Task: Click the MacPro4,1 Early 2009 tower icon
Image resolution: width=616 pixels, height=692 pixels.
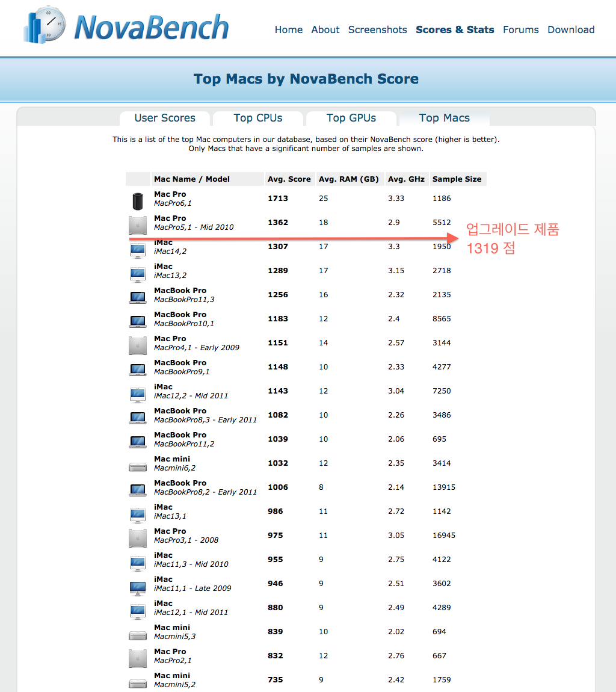Action: 138,345
